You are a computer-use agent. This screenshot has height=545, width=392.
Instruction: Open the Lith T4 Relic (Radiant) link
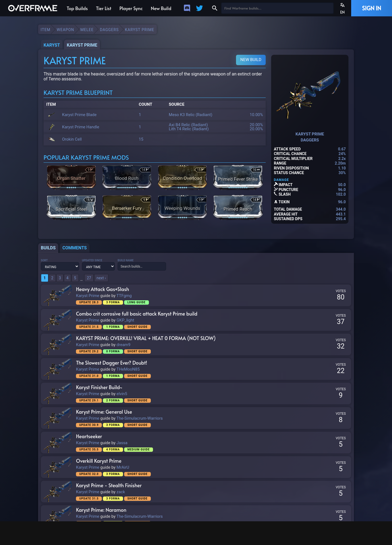point(189,129)
